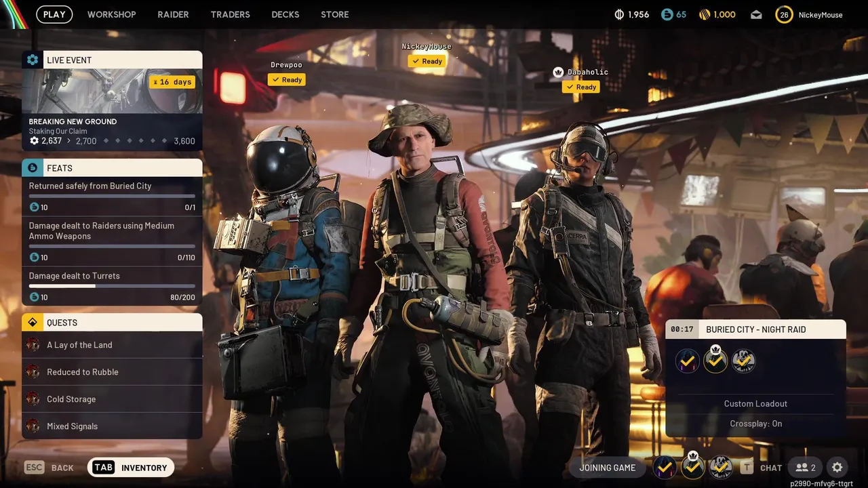Viewport: 868px width, 488px height.
Task: Click the A Lay of the Land quest icon
Action: click(x=33, y=345)
